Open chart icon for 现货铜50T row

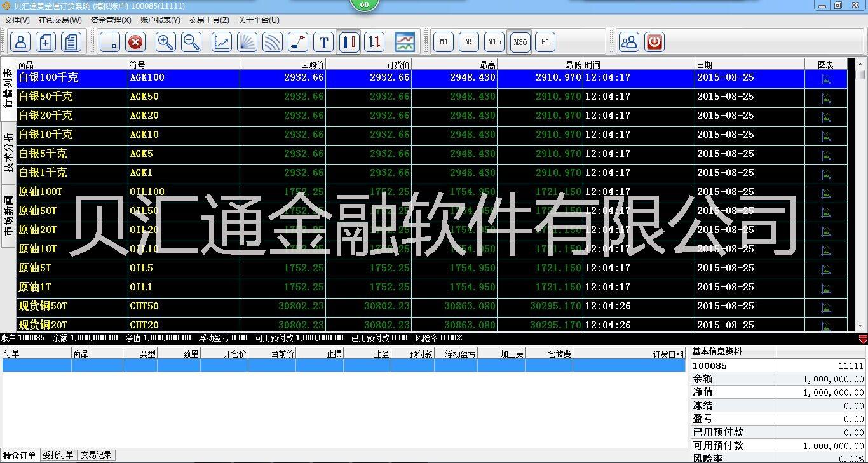826,307
